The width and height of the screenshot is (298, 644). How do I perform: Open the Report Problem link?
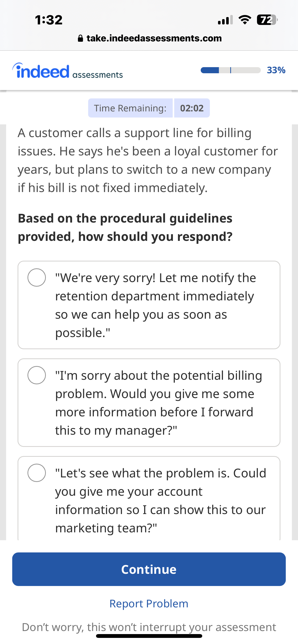pyautogui.click(x=149, y=604)
